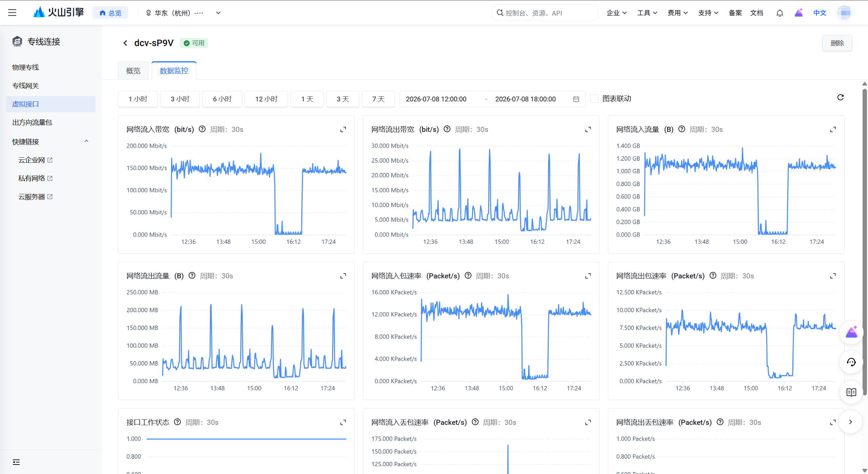868x474 pixels.
Task: Show help for 网络流出带宽 metric
Action: 447,129
